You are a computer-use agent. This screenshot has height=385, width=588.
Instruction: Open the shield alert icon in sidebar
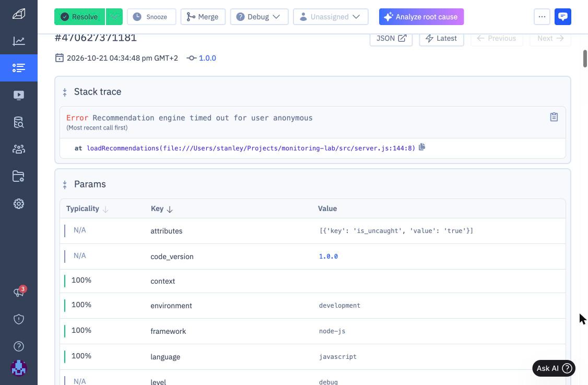[x=19, y=319]
